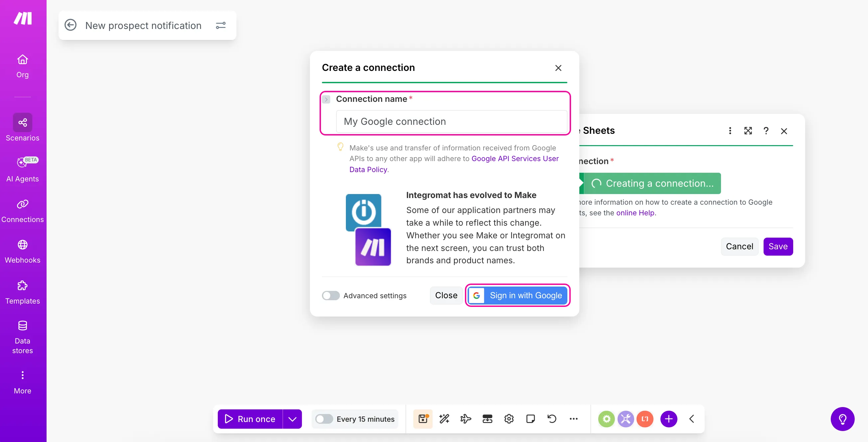This screenshot has height=442, width=868.
Task: Click the green Flow control gear icon
Action: pos(607,419)
